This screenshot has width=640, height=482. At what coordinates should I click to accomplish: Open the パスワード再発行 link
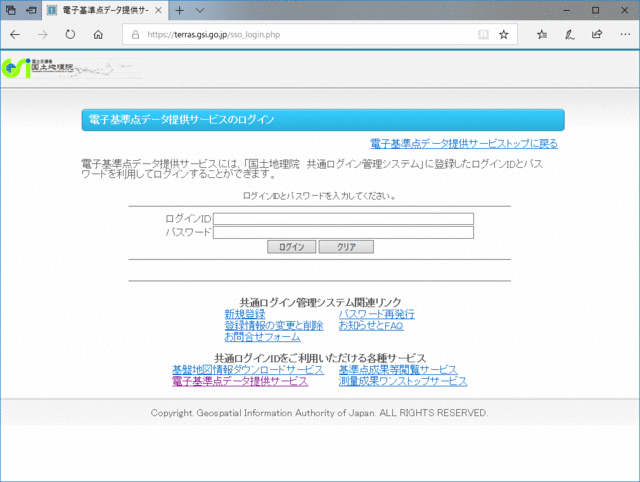pos(377,314)
